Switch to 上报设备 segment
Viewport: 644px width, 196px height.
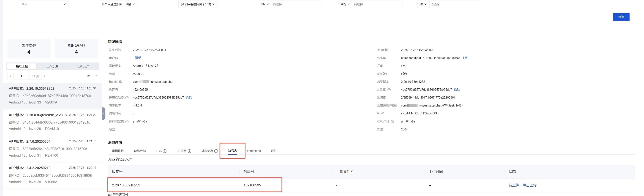52,66
